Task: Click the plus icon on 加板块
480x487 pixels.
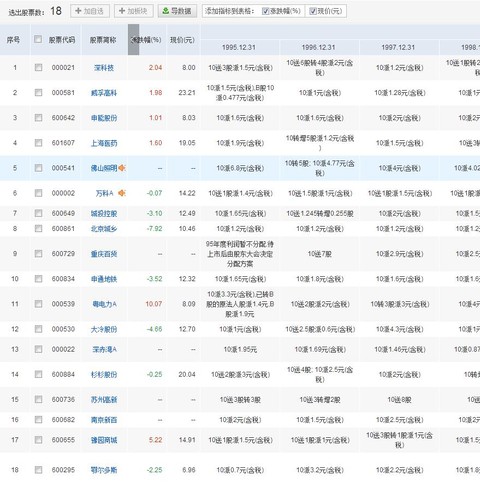Action: pyautogui.click(x=122, y=11)
